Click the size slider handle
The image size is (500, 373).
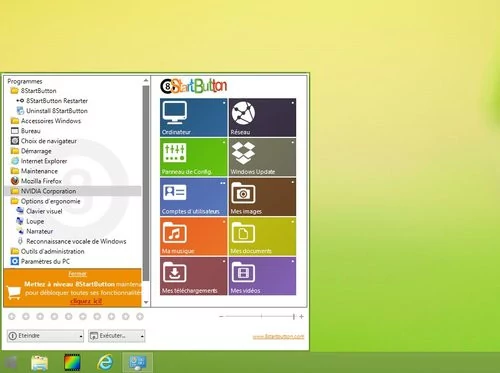point(294,316)
